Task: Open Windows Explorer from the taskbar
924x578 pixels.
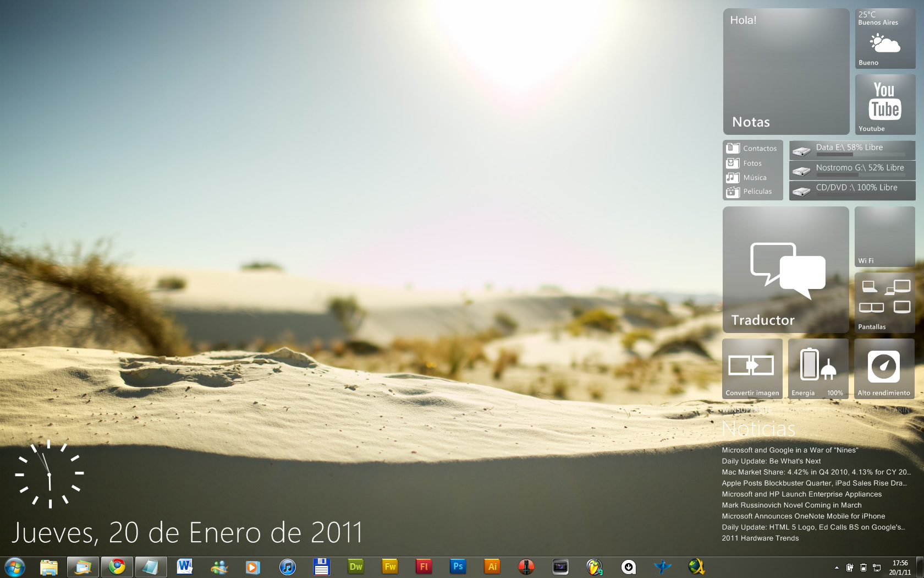Action: click(49, 567)
